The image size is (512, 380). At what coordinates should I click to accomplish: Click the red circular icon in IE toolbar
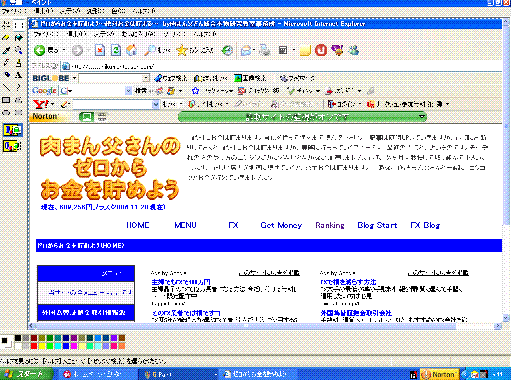click(321, 50)
